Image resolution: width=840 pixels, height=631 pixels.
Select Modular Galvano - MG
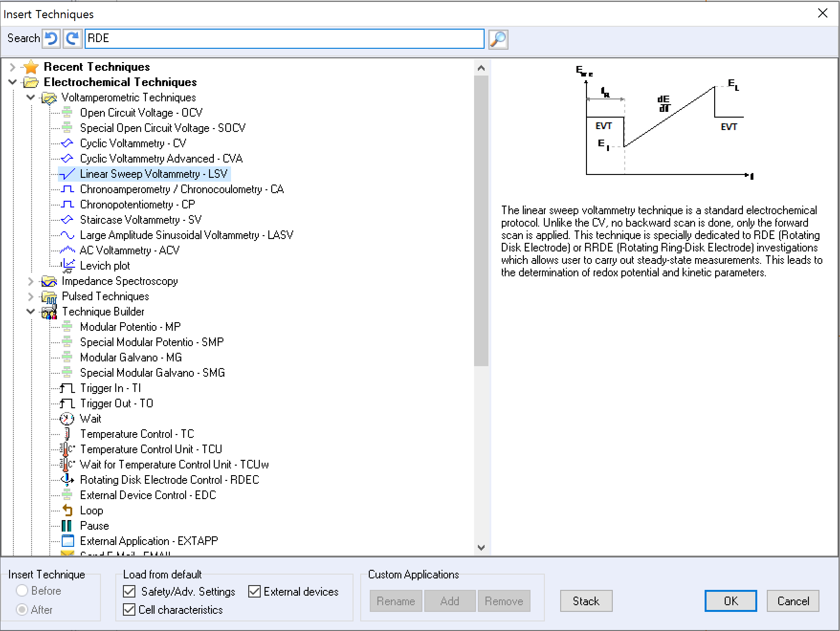click(x=131, y=358)
